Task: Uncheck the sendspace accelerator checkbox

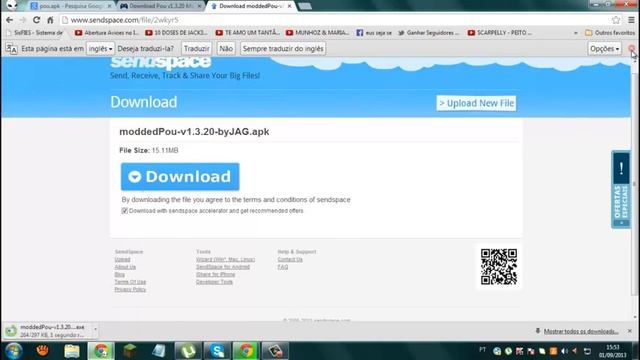Action: [124, 211]
